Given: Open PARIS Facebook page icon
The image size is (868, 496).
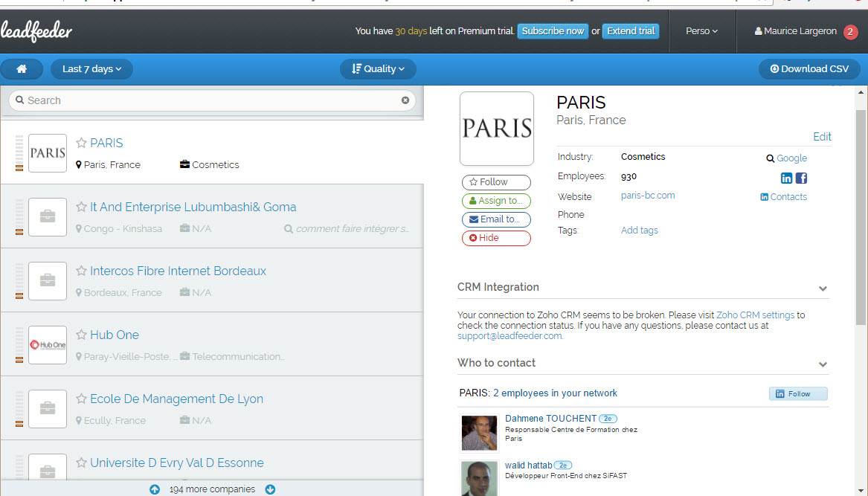Looking at the screenshot, I should pyautogui.click(x=801, y=178).
